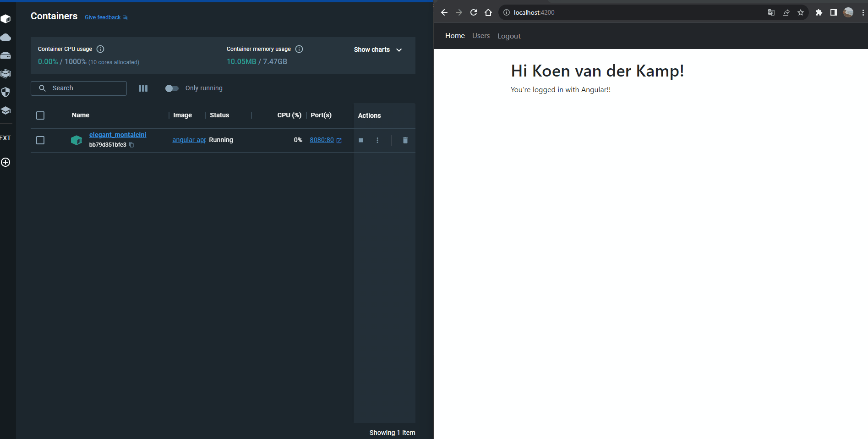Copy container ID bb79d351bfe3
868x439 pixels.
point(131,145)
